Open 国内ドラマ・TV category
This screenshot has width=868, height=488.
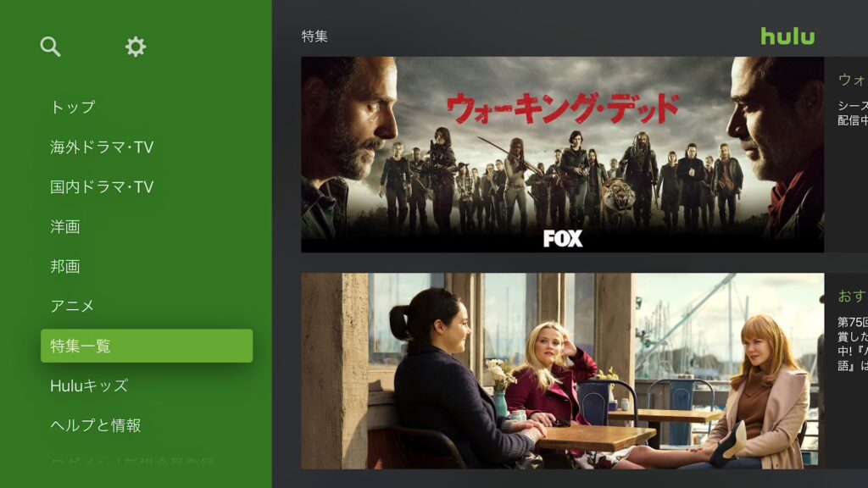[x=102, y=186]
